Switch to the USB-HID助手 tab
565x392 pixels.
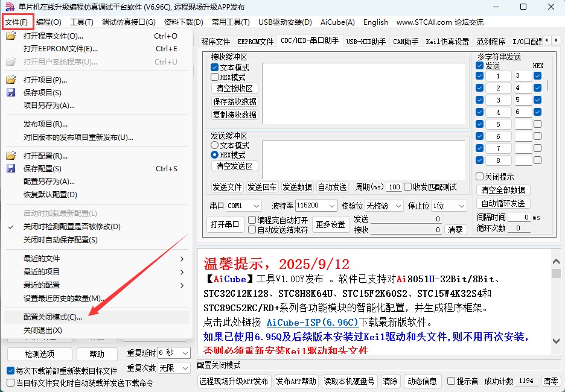click(x=366, y=42)
